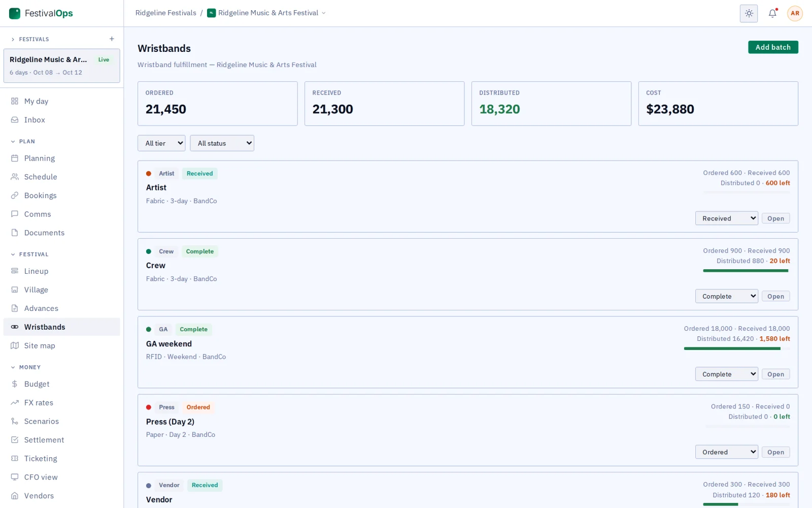Open the All tier filter dropdown
The height and width of the screenshot is (508, 812).
tap(161, 143)
